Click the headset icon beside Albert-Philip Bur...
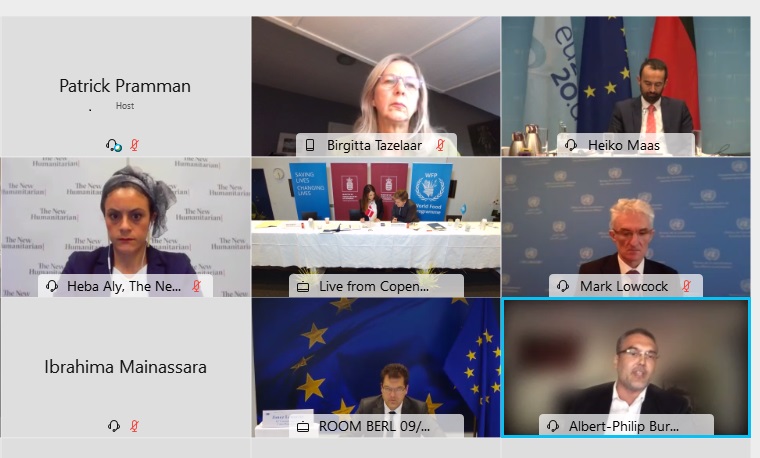The width and height of the screenshot is (760, 458). [x=553, y=426]
